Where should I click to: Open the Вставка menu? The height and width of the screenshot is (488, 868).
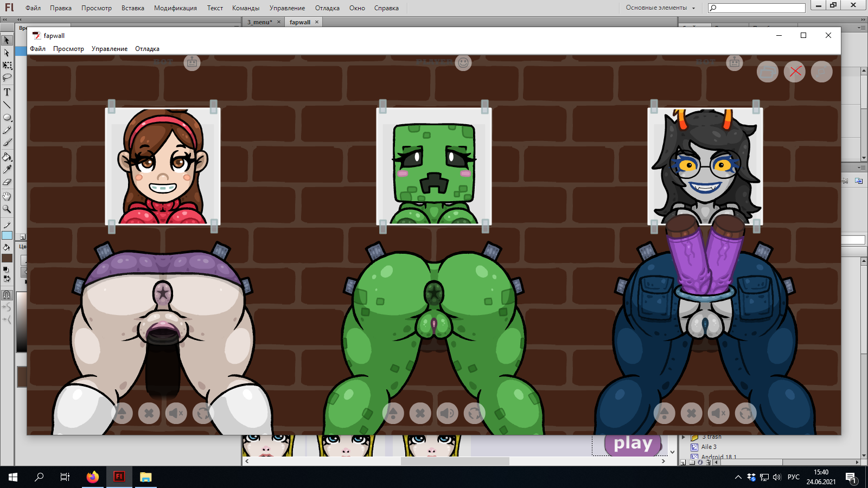pyautogui.click(x=133, y=8)
